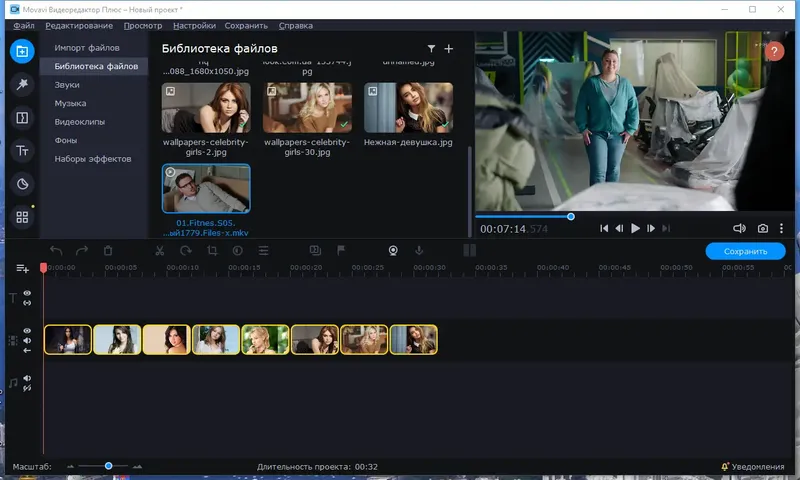Open the Справка menu
800x480 pixels.
295,26
